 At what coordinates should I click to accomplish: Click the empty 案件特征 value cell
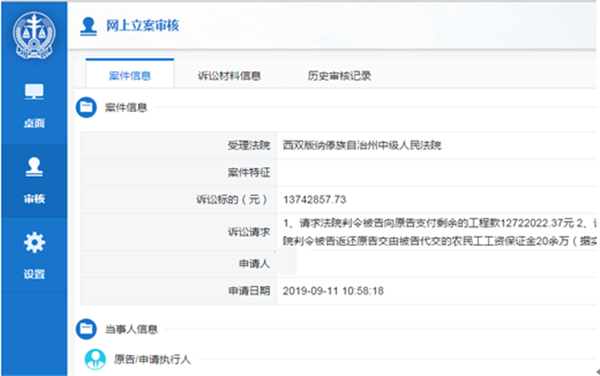pos(437,173)
